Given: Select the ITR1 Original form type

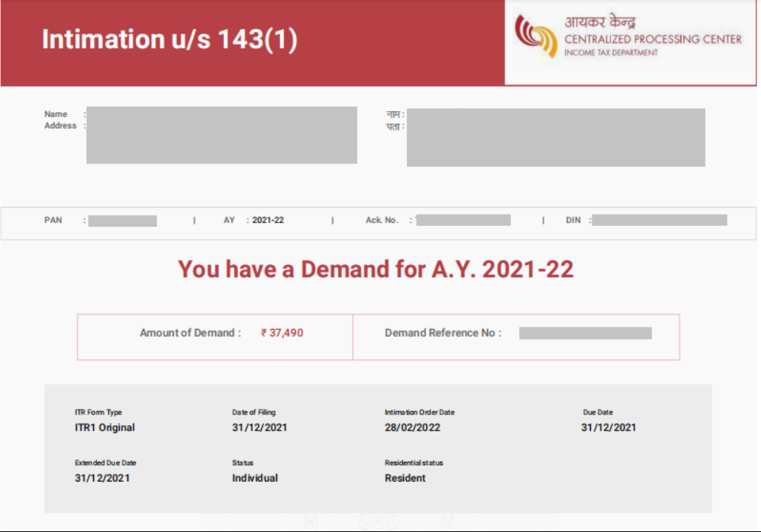Looking at the screenshot, I should [x=105, y=427].
